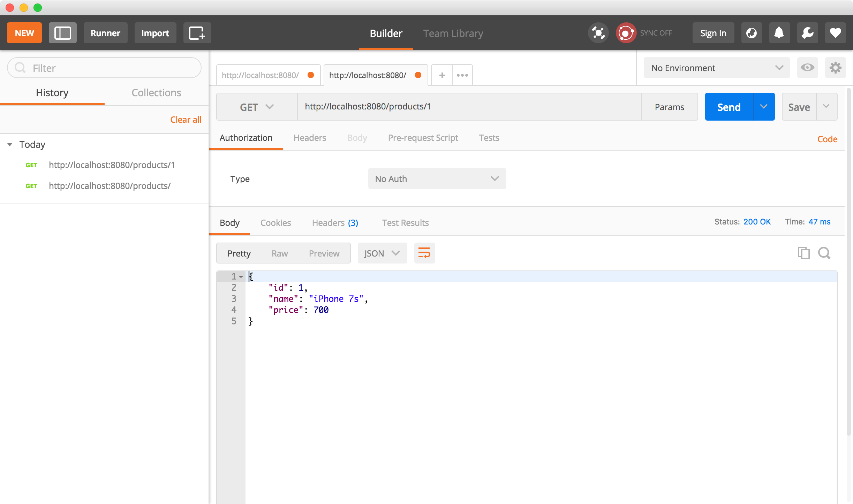
Task: Click the response search icon
Action: coord(824,253)
